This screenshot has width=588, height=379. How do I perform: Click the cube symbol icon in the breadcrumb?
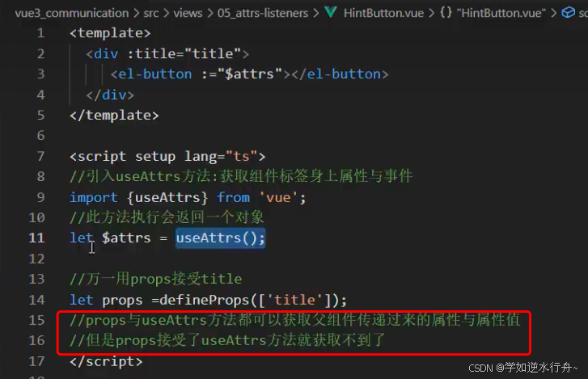point(568,13)
